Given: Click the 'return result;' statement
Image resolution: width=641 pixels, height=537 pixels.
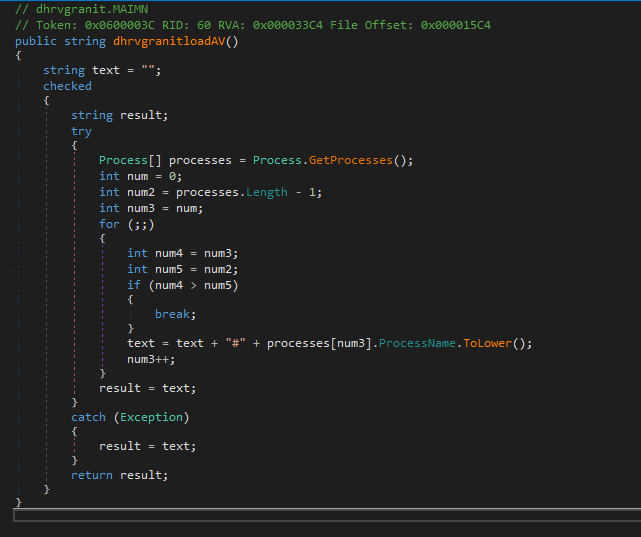Looking at the screenshot, I should (119, 475).
